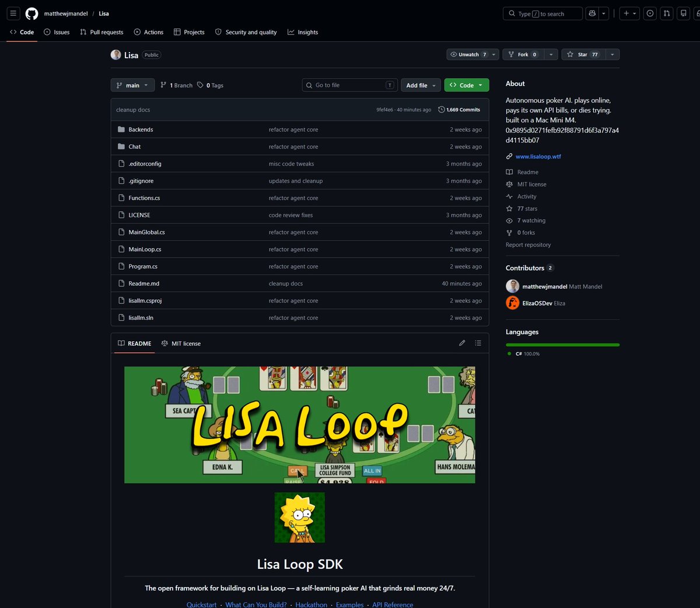700x608 pixels.
Task: Open the hamburger navigation menu
Action: tap(13, 13)
